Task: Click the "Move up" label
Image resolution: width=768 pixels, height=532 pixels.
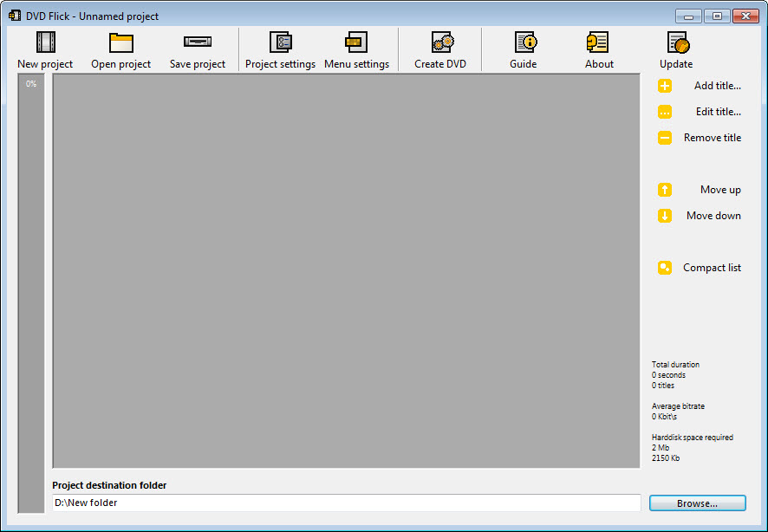Action: 720,190
